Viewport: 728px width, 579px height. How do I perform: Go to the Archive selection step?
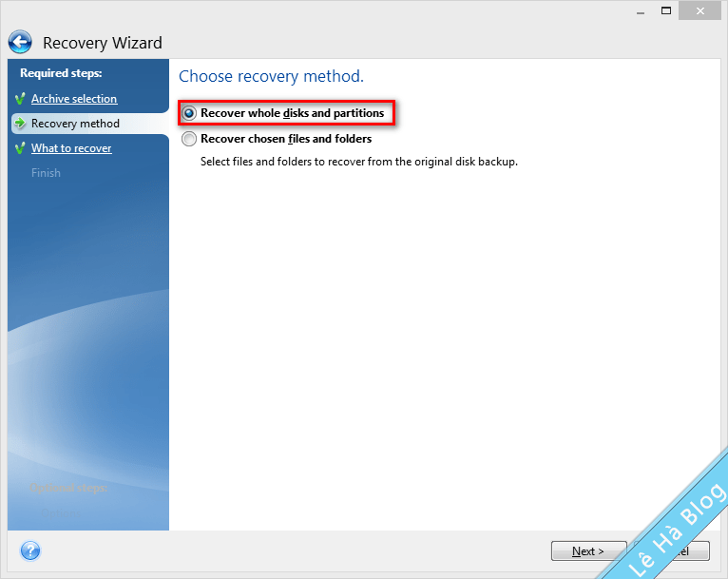click(74, 99)
